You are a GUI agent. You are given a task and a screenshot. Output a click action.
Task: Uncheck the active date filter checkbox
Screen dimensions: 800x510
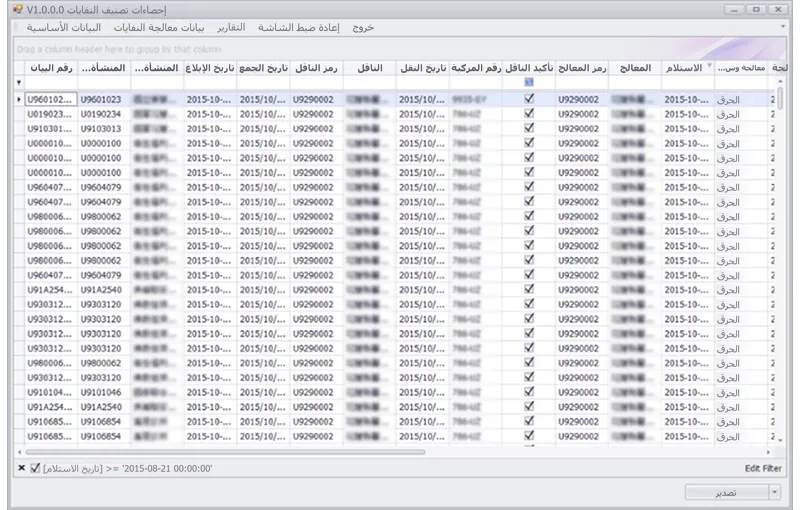[x=35, y=468]
